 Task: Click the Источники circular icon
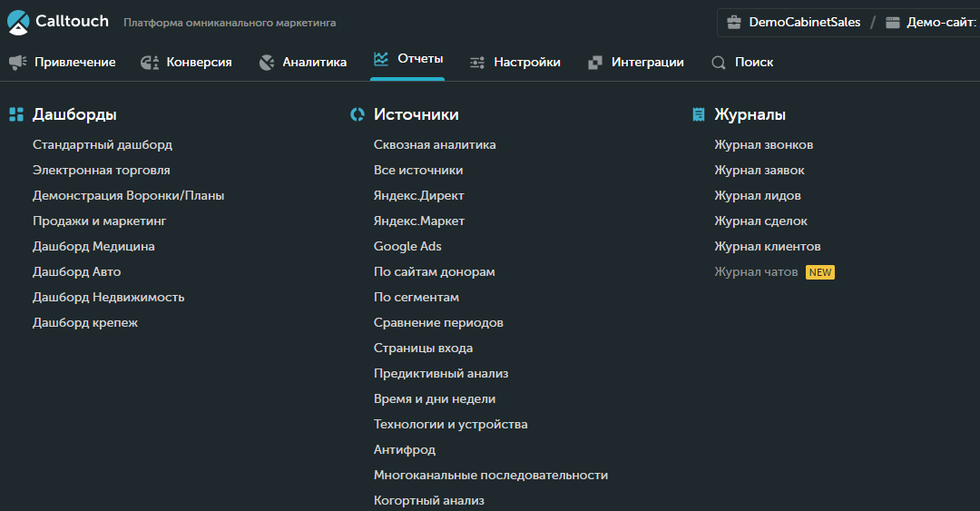(358, 114)
